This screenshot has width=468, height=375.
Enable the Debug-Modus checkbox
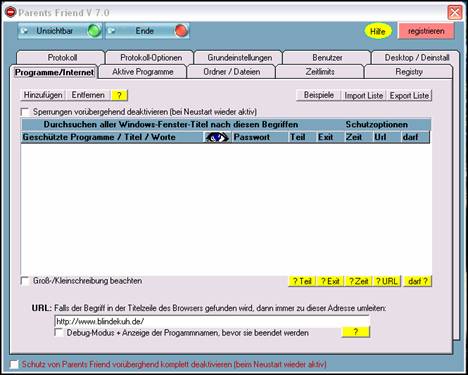coord(59,333)
